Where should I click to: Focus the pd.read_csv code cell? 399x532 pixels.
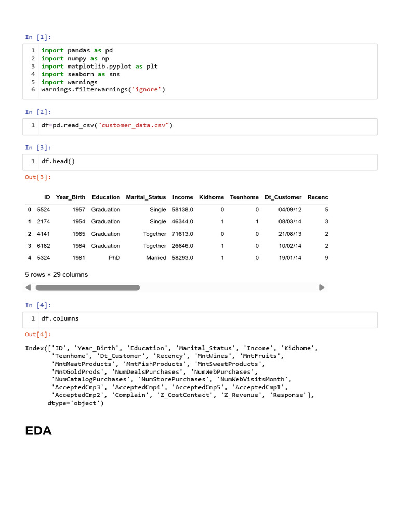(x=208, y=125)
